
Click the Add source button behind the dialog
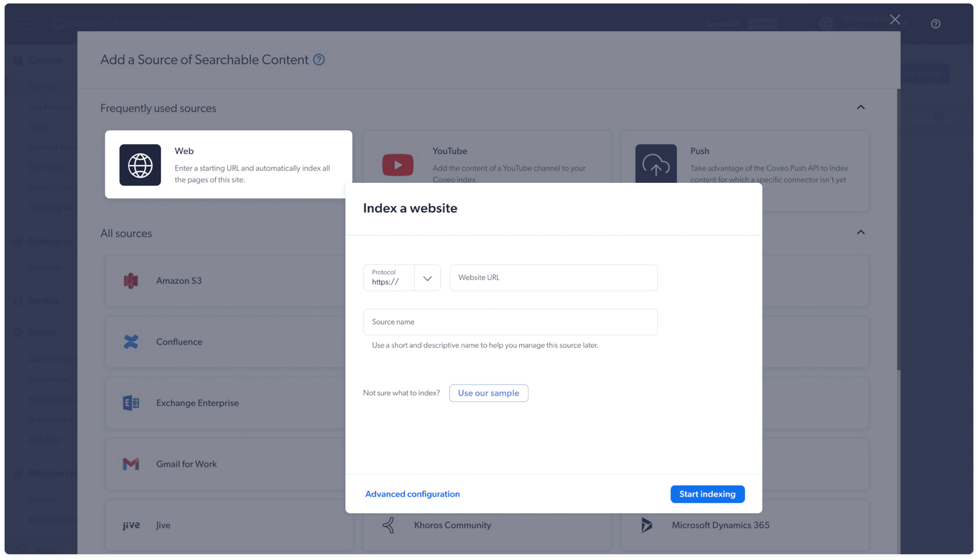[x=925, y=73]
